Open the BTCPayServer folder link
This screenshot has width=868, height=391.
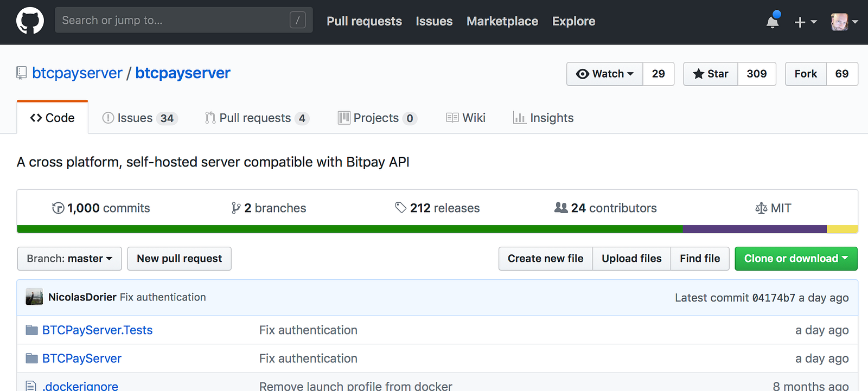click(x=82, y=358)
